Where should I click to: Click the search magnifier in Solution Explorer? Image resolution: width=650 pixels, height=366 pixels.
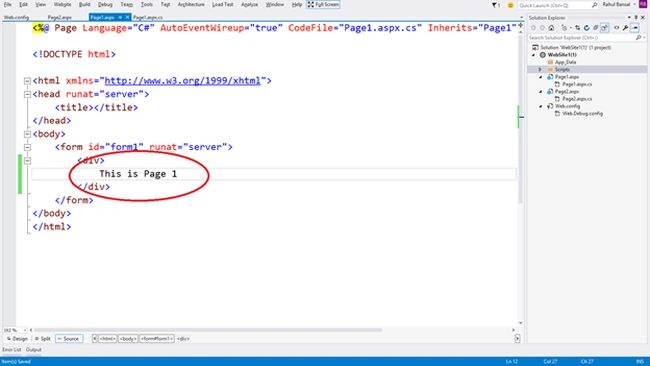click(x=638, y=38)
